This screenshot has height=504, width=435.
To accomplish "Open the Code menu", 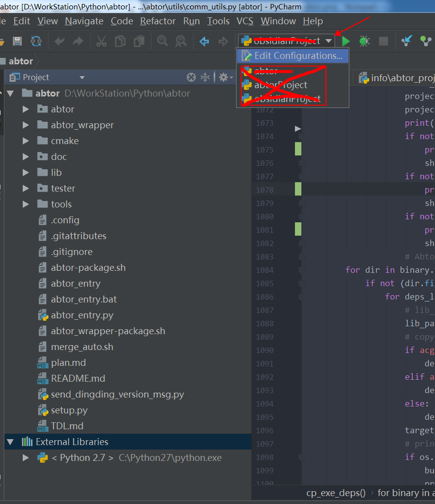I will [122, 21].
